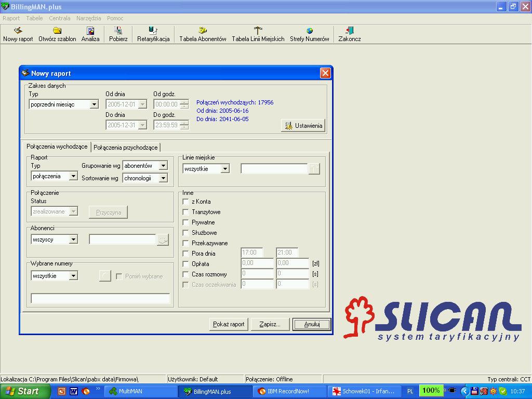
Task: Select the Połączenia wychodzące tab
Action: pos(57,147)
